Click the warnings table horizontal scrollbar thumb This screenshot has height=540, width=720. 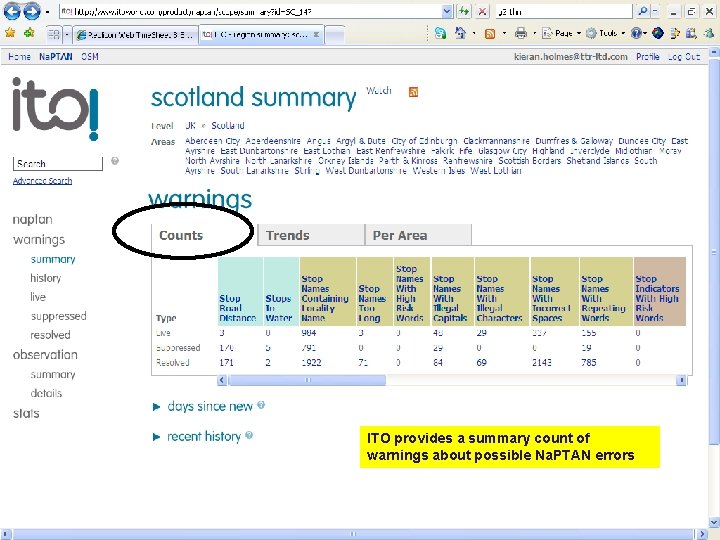[307, 380]
